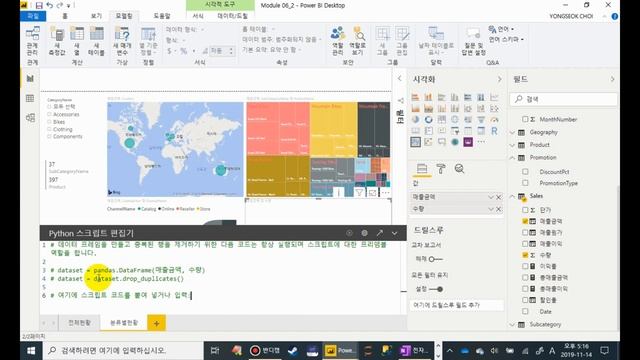Open View as Roles (역할로 보기)
The image size is (640, 360).
(x=358, y=41)
